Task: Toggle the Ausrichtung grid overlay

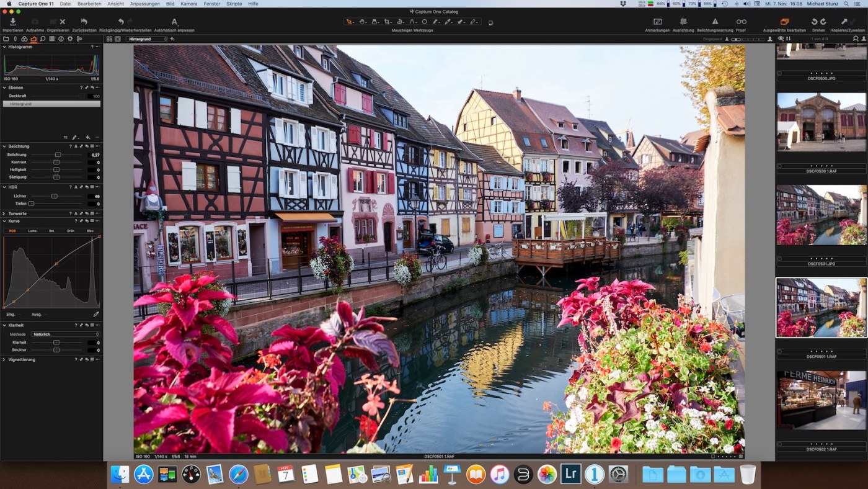Action: pyautogui.click(x=683, y=22)
